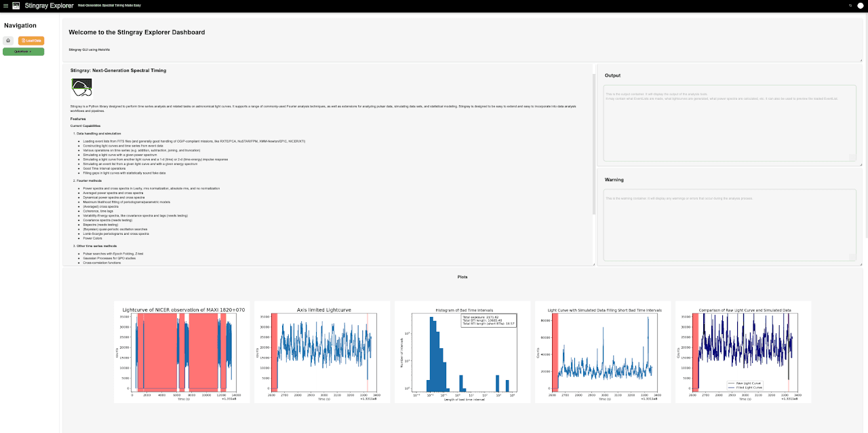Click the '2. Fourier methods' list item
The width and height of the screenshot is (868, 433).
pos(89,181)
